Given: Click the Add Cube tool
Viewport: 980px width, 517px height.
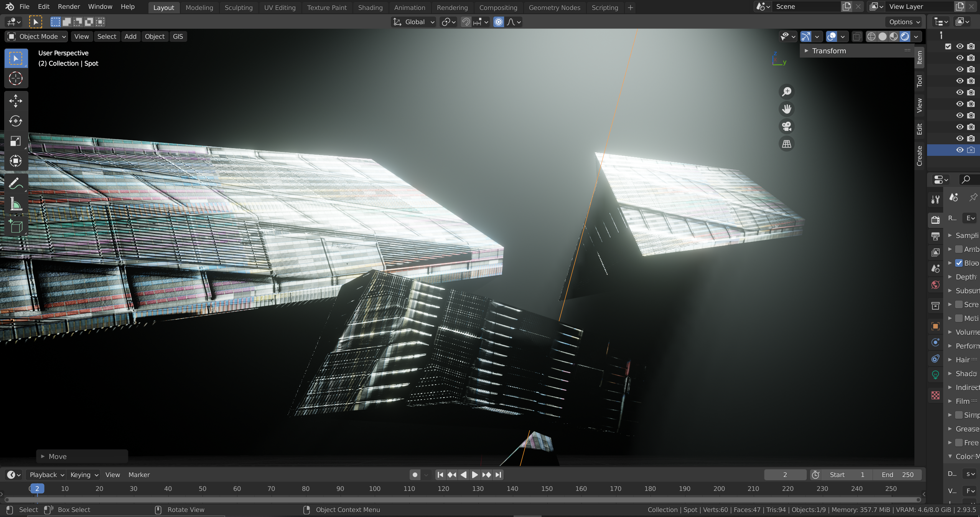Looking at the screenshot, I should point(16,226).
